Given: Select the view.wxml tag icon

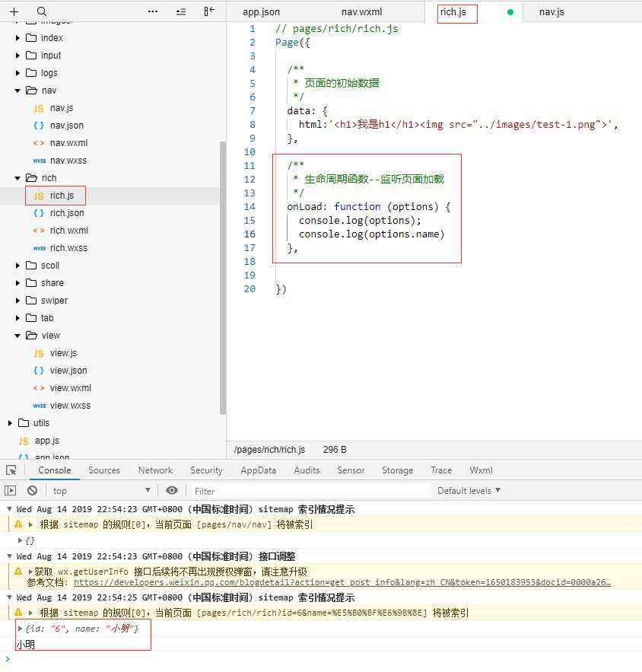Looking at the screenshot, I should [x=39, y=388].
